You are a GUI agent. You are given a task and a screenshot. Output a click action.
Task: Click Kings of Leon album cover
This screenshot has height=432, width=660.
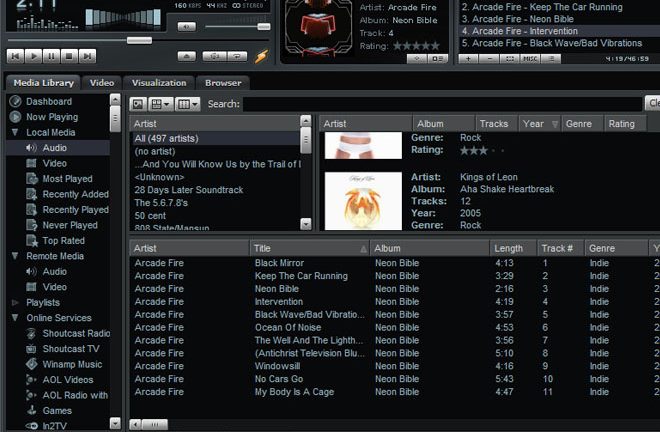point(363,201)
